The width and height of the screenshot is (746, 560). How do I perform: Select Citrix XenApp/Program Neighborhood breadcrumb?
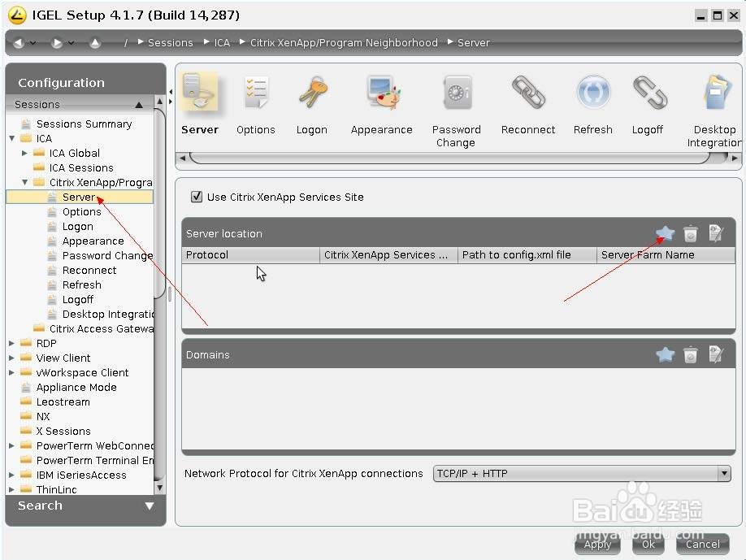[x=344, y=43]
